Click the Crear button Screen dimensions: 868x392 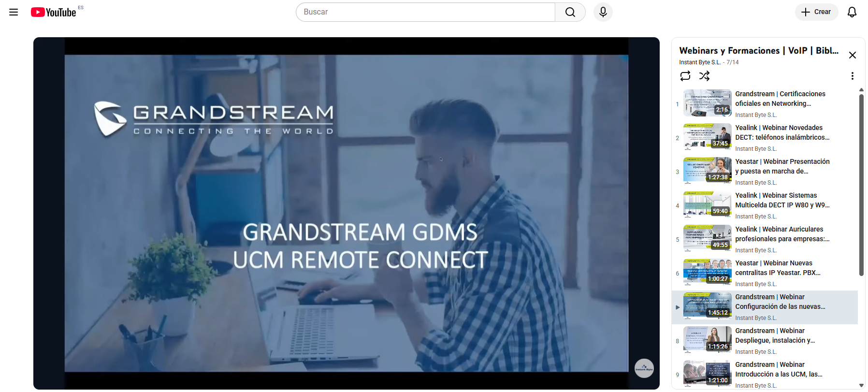[816, 12]
